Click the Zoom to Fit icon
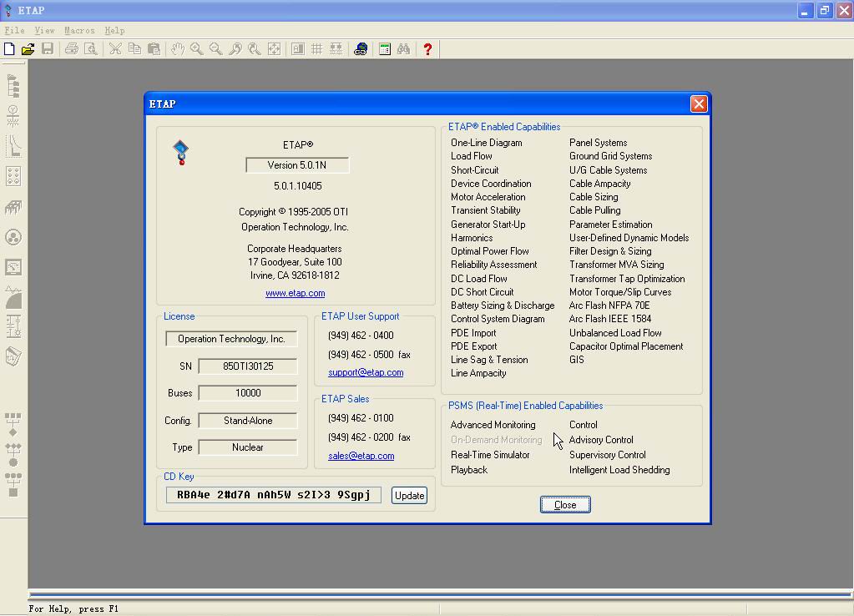This screenshot has height=616, width=854. [x=274, y=49]
